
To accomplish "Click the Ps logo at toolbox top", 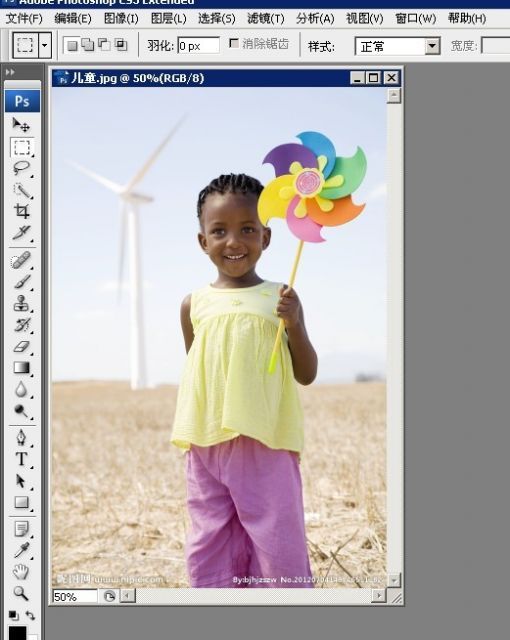I will tap(22, 101).
